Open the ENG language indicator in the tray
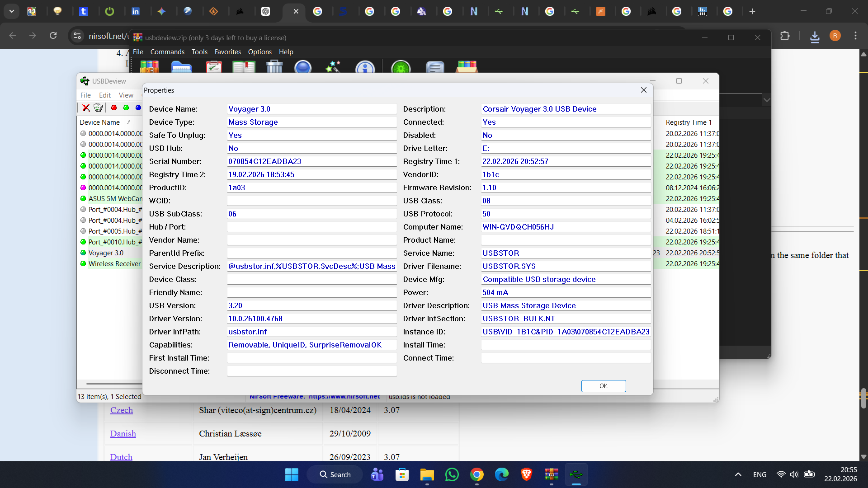Viewport: 868px width, 488px height. [x=760, y=474]
